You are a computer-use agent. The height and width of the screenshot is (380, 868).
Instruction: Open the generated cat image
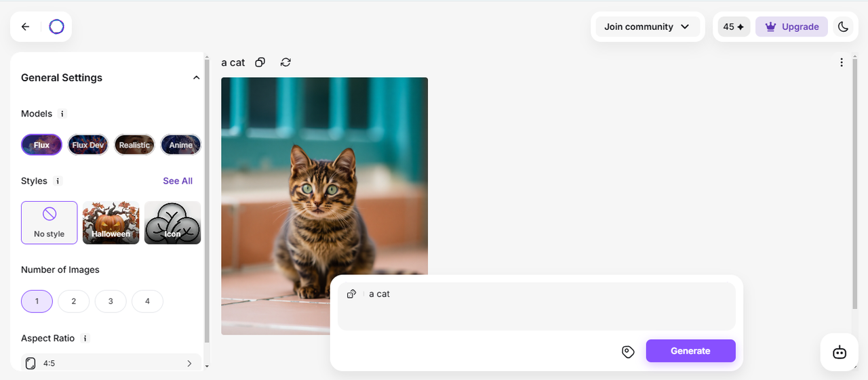click(x=324, y=206)
